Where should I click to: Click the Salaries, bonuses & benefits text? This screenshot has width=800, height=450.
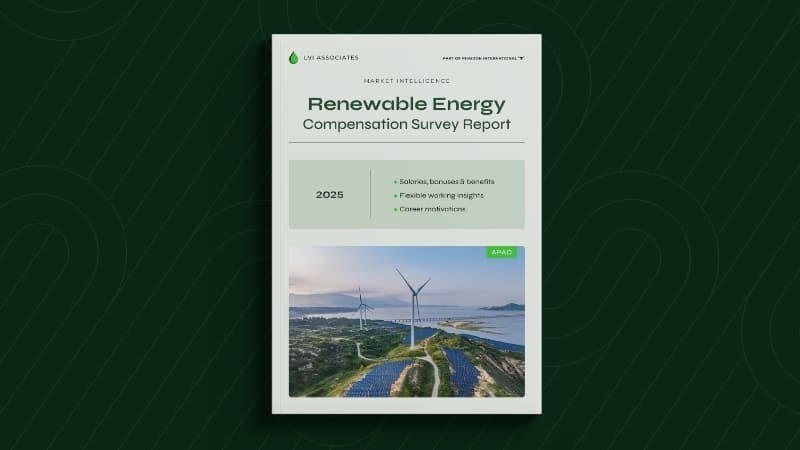tap(447, 182)
